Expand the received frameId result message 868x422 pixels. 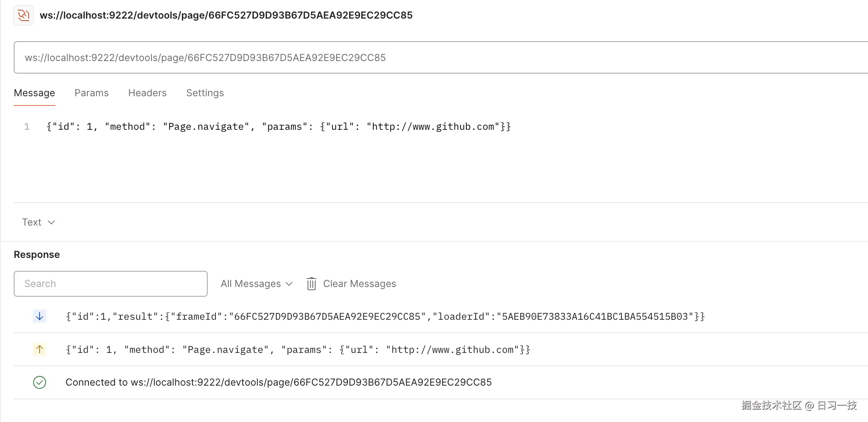click(385, 316)
